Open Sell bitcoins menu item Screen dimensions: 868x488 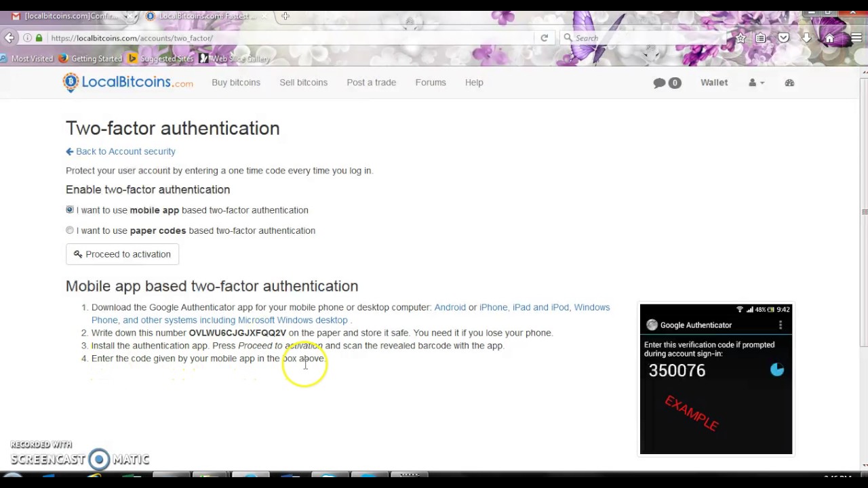click(x=303, y=83)
